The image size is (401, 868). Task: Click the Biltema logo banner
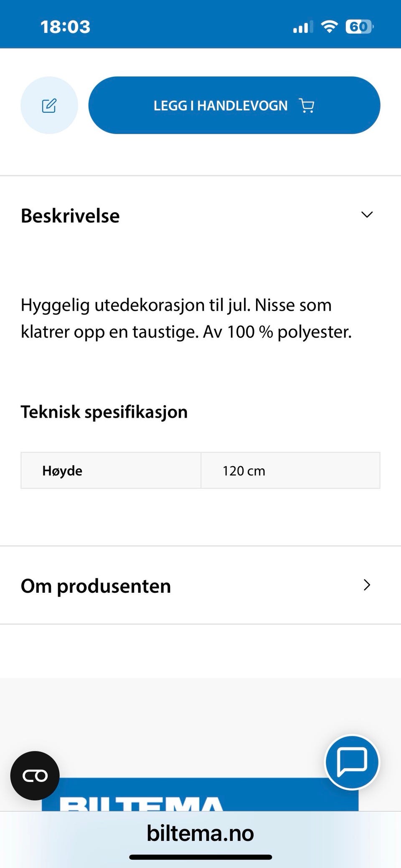pos(200,794)
